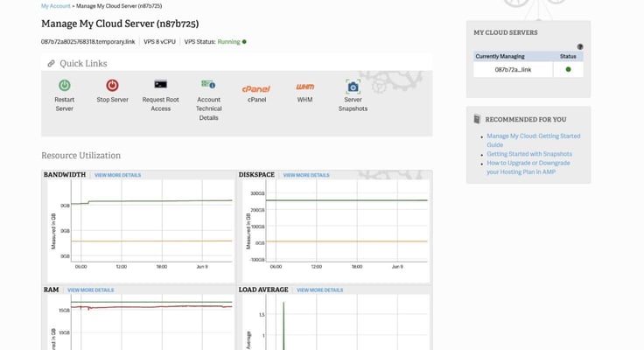Select the Account Technical Details label

click(208, 108)
